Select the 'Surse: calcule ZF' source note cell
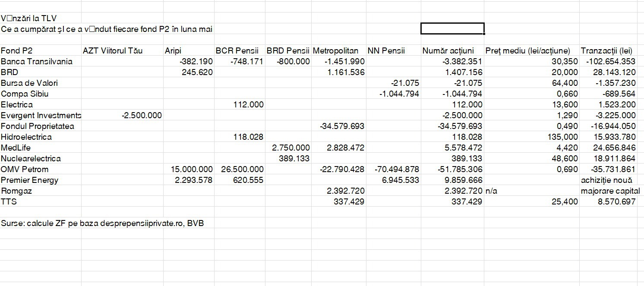The width and height of the screenshot is (644, 286). 102,223
